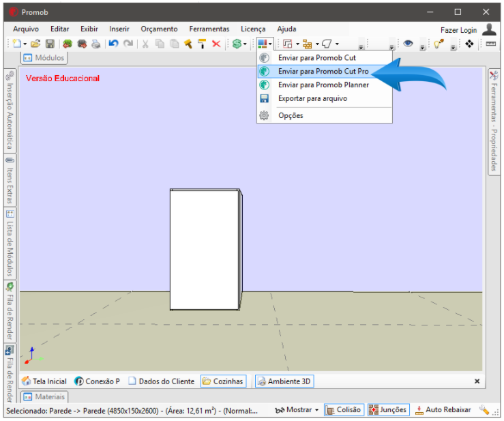The width and height of the screenshot is (504, 421).
Task: Click Fazer Login link
Action: click(458, 30)
